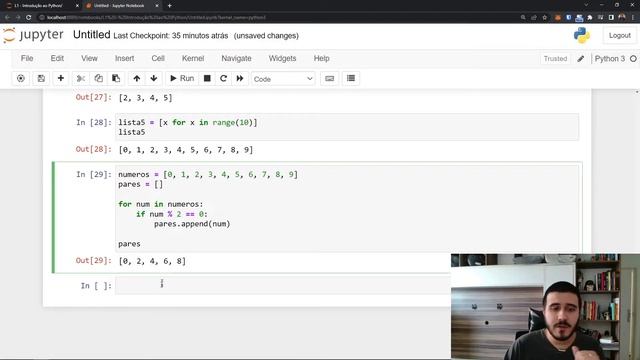
Task: Cut selected cells with scissors icon
Action: coord(81,78)
